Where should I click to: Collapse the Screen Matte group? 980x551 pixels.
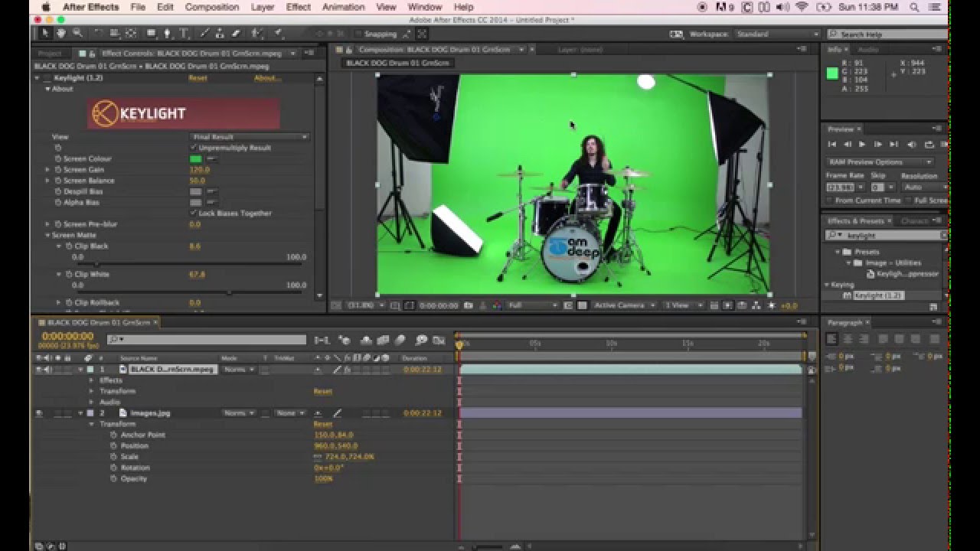[x=47, y=235]
